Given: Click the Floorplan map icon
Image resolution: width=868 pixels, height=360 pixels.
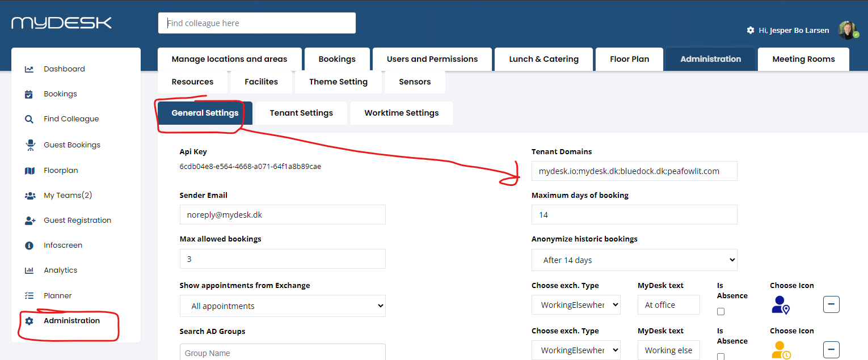Looking at the screenshot, I should [x=30, y=171].
